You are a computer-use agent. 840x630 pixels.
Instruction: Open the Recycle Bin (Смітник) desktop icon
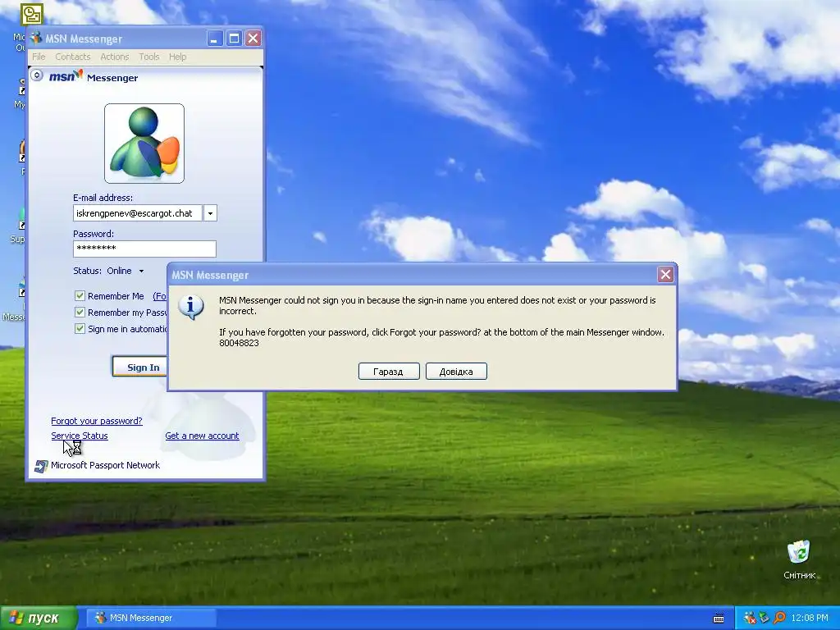(799, 552)
